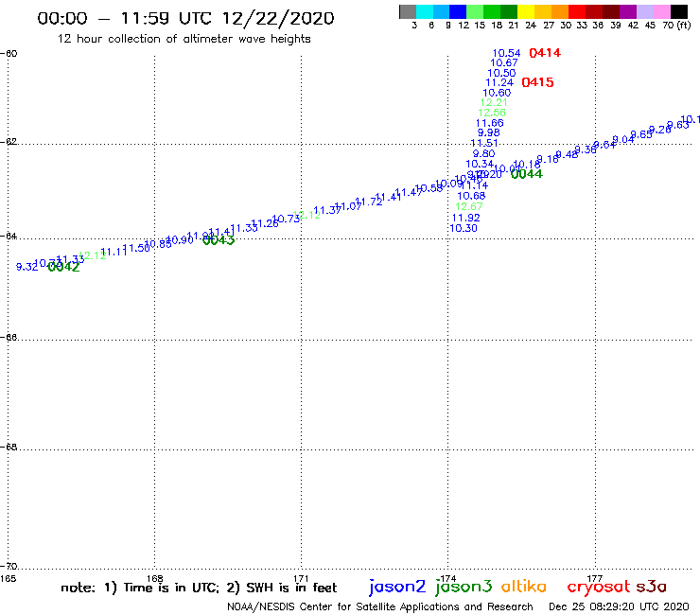Click the wave height value '11.47'
Viewport: 700px width, 615px height.
[x=409, y=192]
